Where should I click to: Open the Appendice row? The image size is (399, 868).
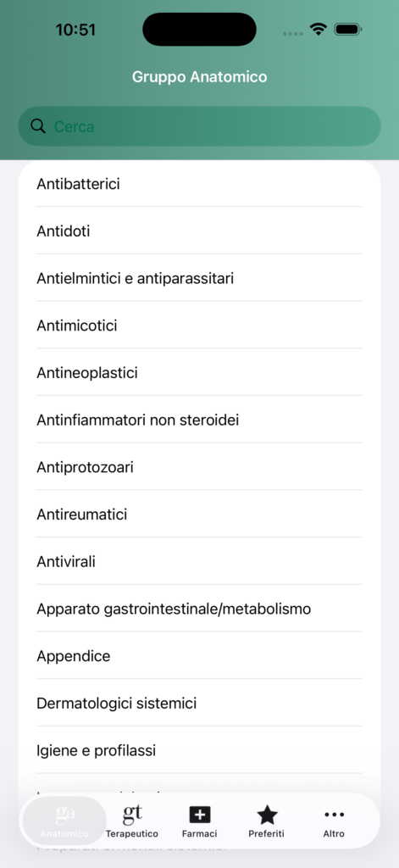[x=199, y=656]
